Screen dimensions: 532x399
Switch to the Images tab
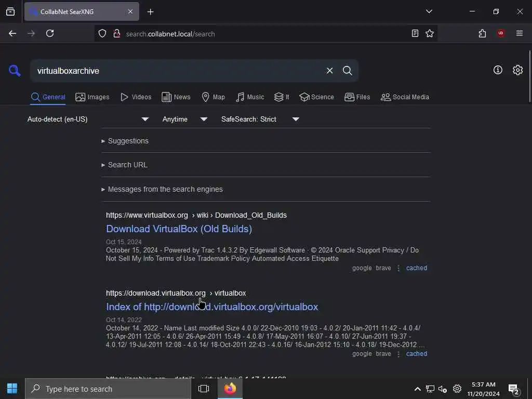tap(92, 97)
